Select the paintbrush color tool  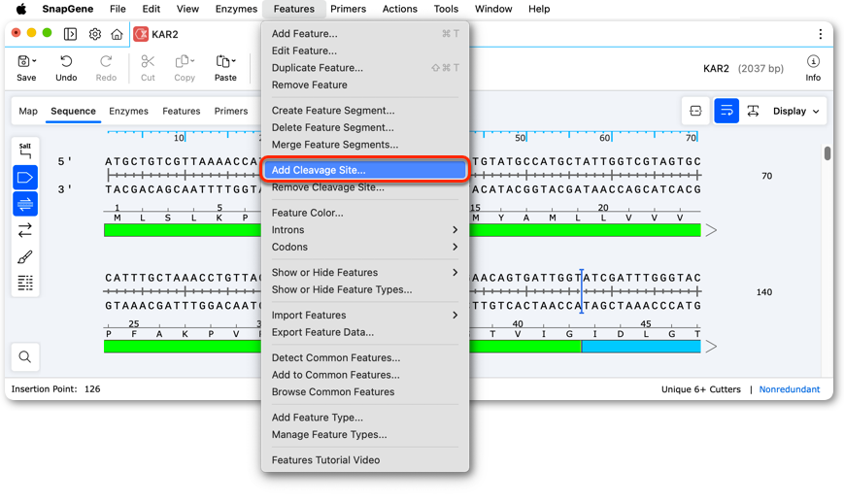(x=24, y=256)
